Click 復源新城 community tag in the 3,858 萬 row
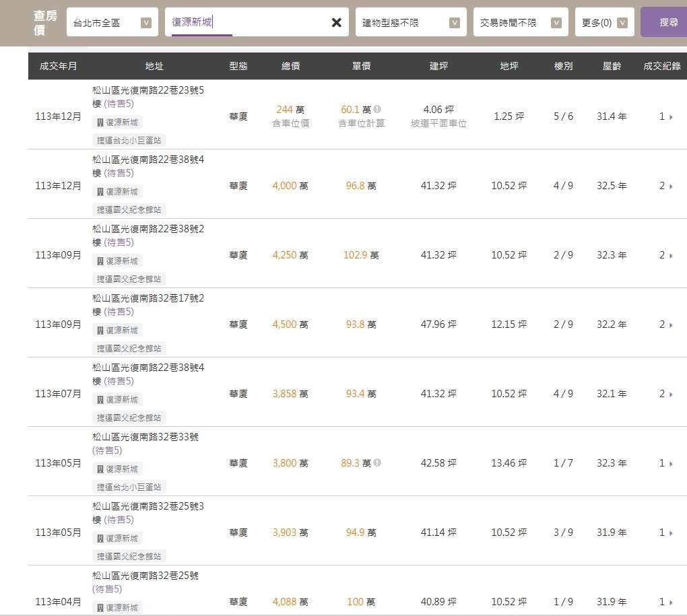 (x=117, y=399)
